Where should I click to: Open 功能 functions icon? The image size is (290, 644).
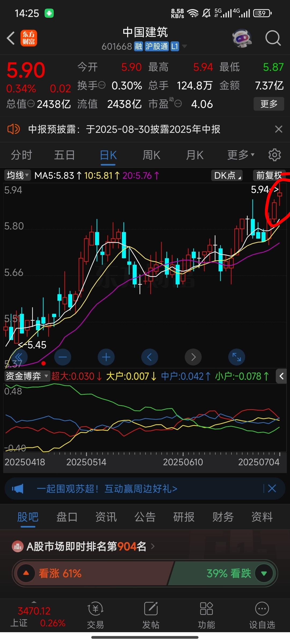coord(206,615)
